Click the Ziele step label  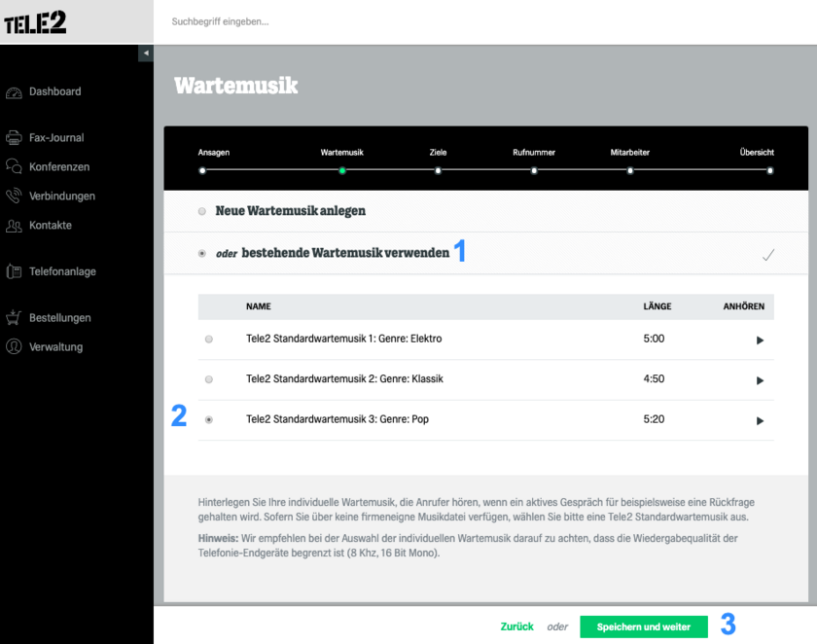(x=439, y=152)
